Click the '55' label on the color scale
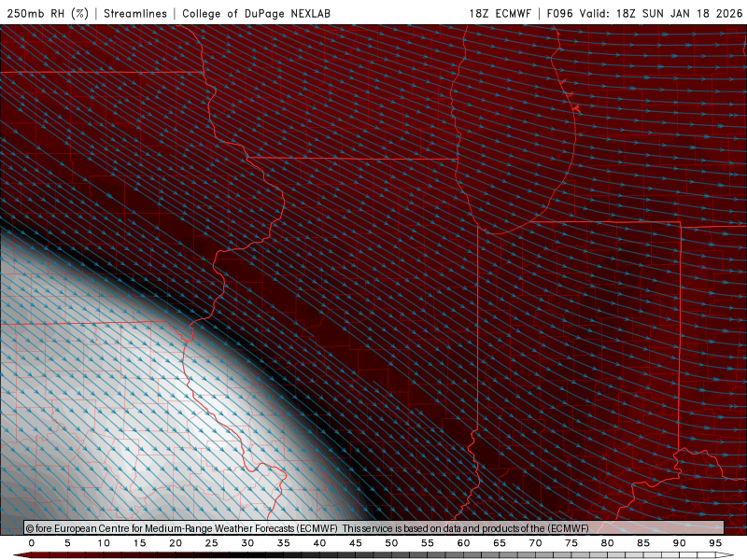 (x=428, y=543)
